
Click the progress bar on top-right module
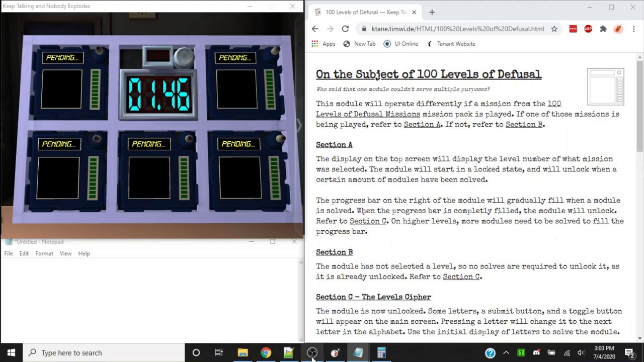point(269,89)
